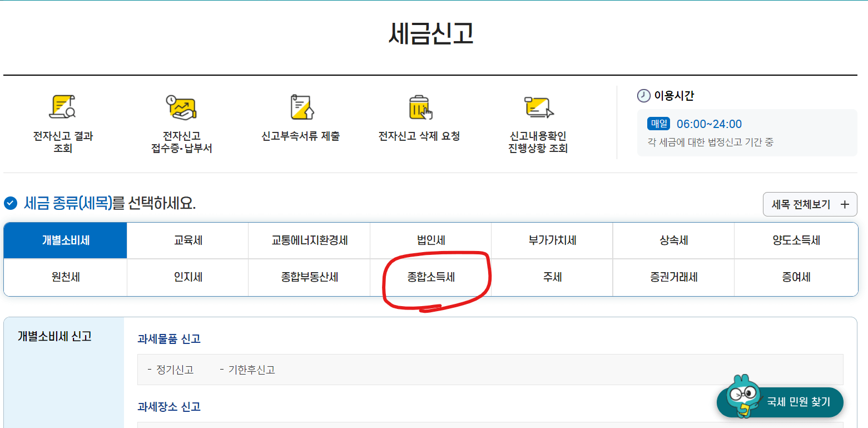Select the 주세 tax tab
This screenshot has width=868, height=428.
[552, 277]
